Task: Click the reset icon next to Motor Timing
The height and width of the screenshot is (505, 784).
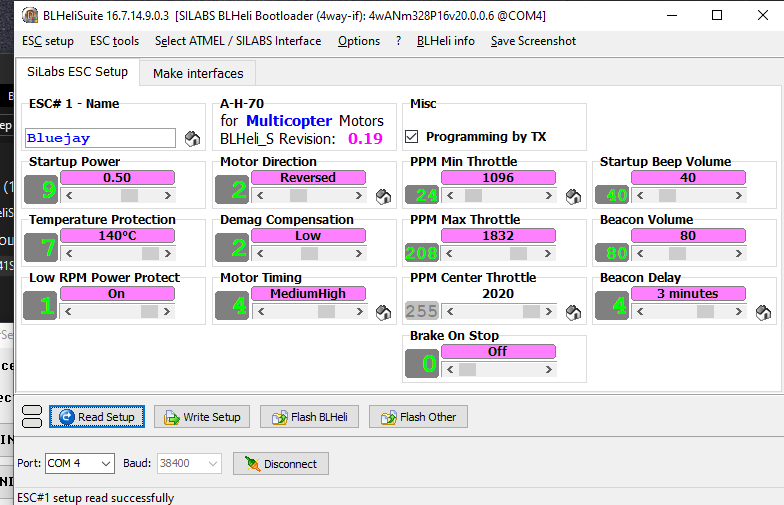Action: pos(384,312)
